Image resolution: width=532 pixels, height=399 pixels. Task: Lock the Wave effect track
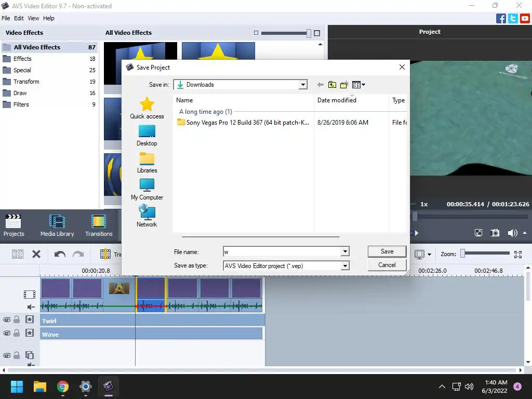pyautogui.click(x=16, y=333)
